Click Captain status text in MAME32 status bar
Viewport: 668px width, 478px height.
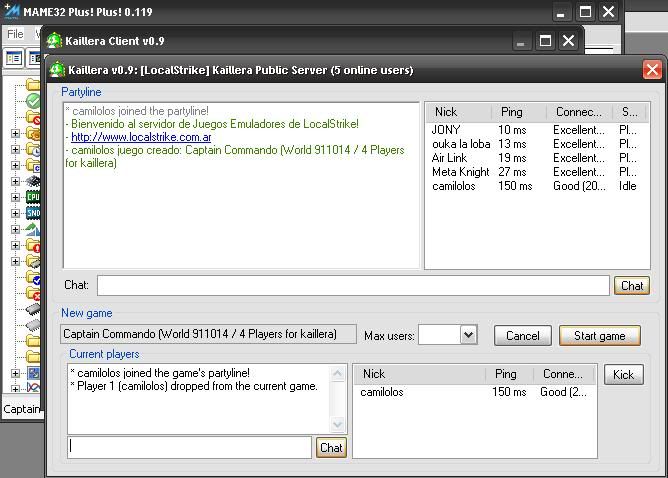click(23, 409)
